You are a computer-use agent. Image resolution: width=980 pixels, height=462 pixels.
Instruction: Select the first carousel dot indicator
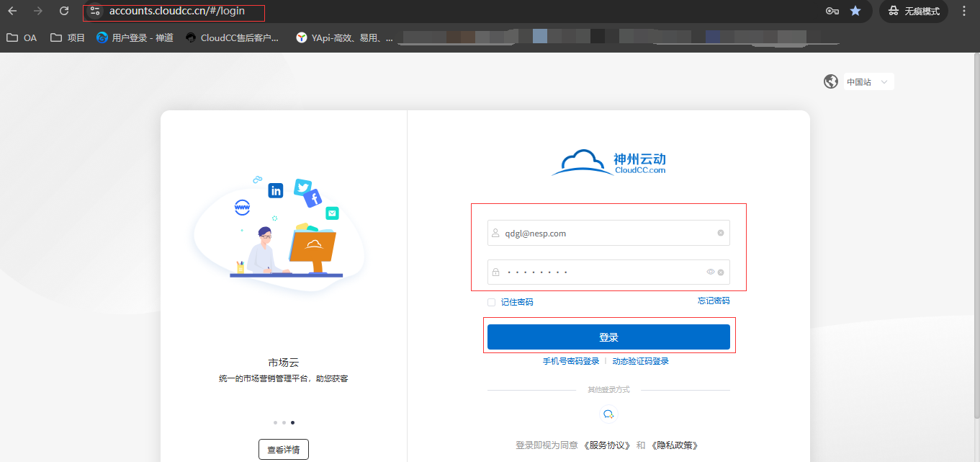(275, 422)
